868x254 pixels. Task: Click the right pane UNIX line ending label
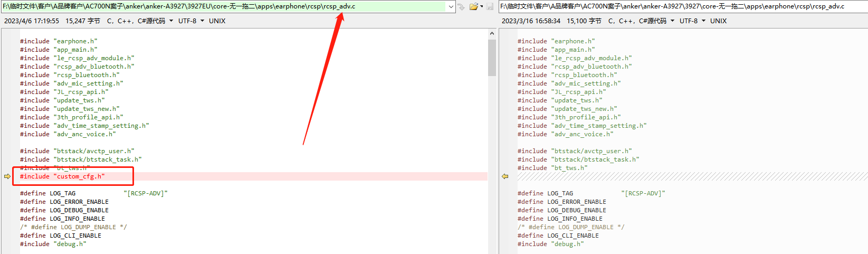click(x=718, y=21)
